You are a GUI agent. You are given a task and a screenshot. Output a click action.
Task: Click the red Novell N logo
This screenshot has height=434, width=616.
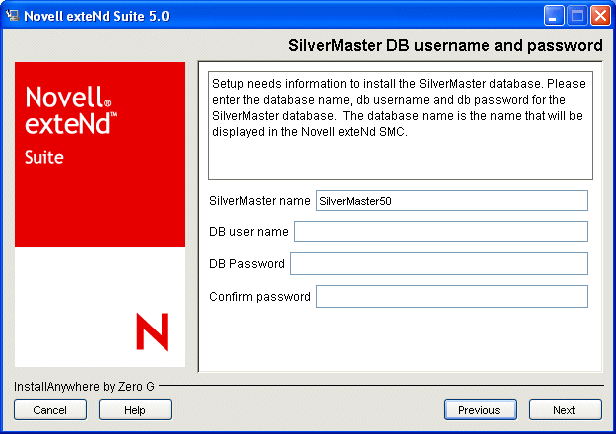tap(152, 332)
